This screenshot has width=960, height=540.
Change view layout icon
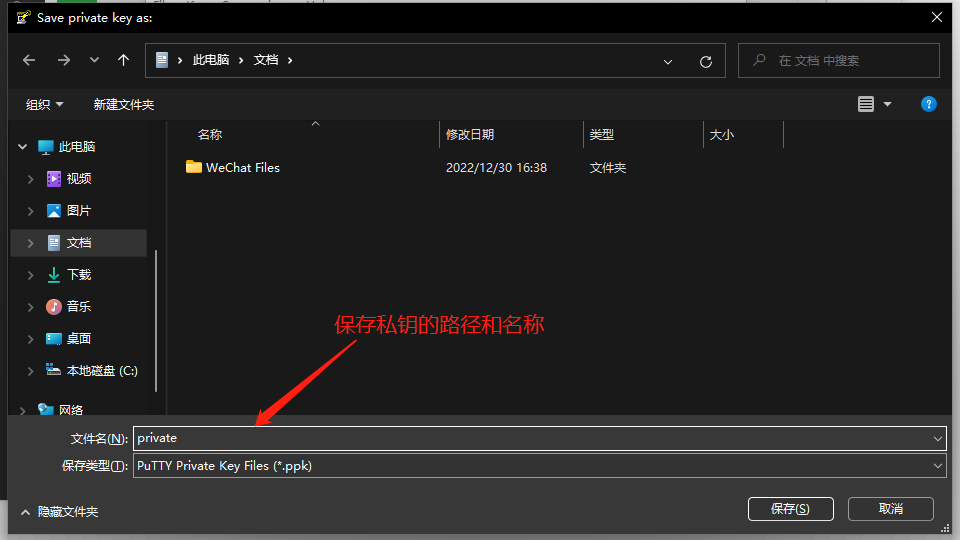point(866,104)
